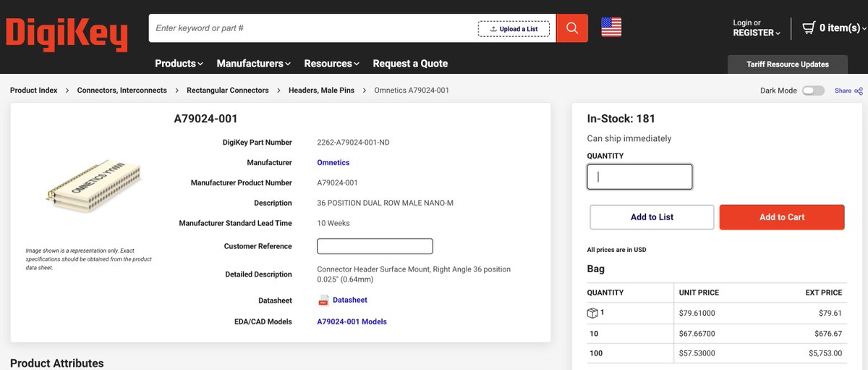Click the Quantity input field
Image resolution: width=868 pixels, height=370 pixels.
coord(639,177)
